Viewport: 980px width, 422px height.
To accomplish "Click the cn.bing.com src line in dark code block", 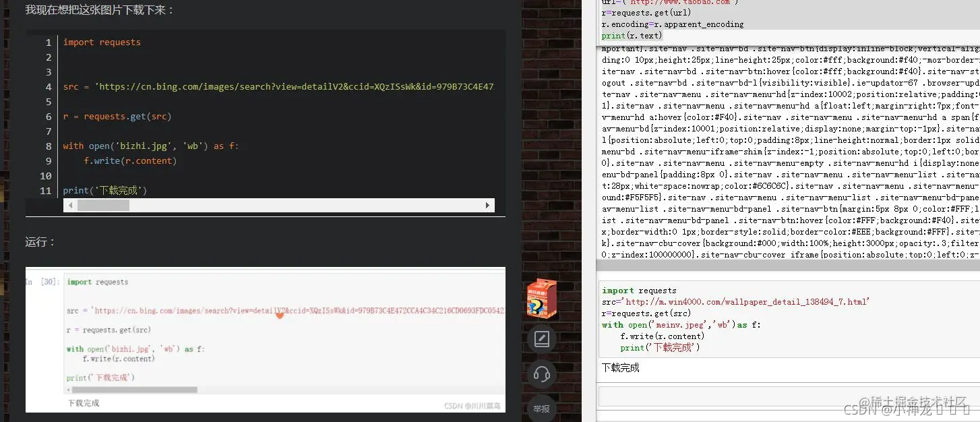I will 278,86.
